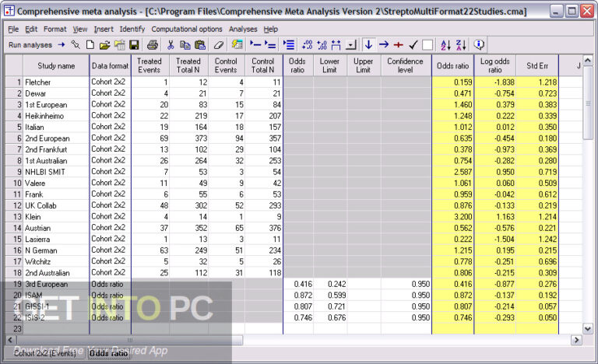Click the 0.242 lower limit cell
This screenshot has width=598, height=364.
330,284
